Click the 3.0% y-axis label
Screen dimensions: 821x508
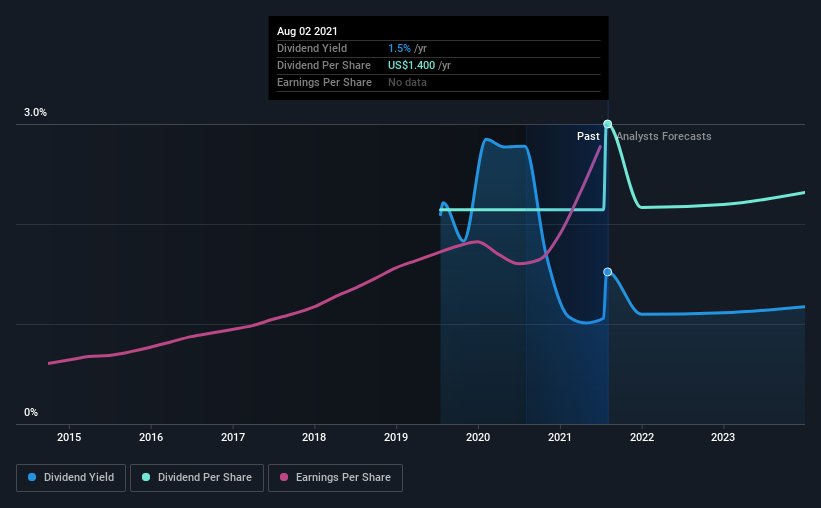[35, 112]
